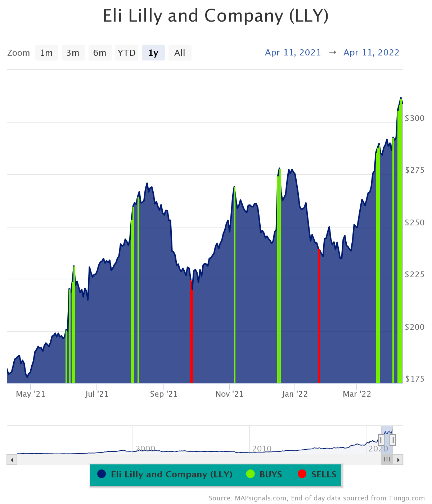
Task: Click the May '21 x-axis label
Action: click(x=31, y=394)
